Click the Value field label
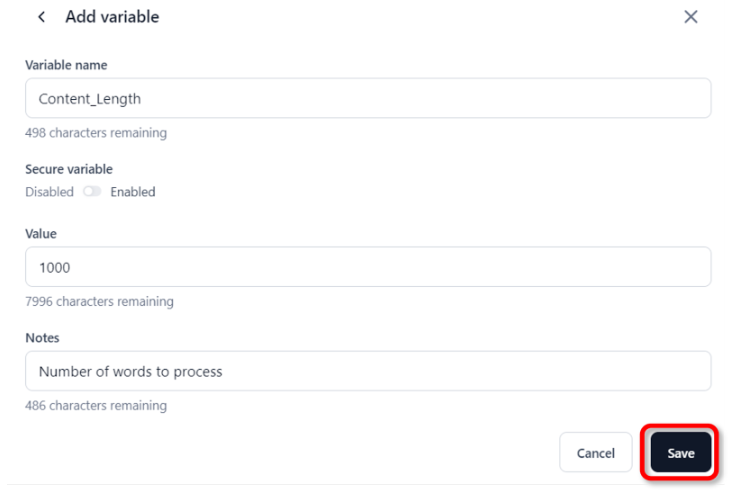 click(41, 233)
